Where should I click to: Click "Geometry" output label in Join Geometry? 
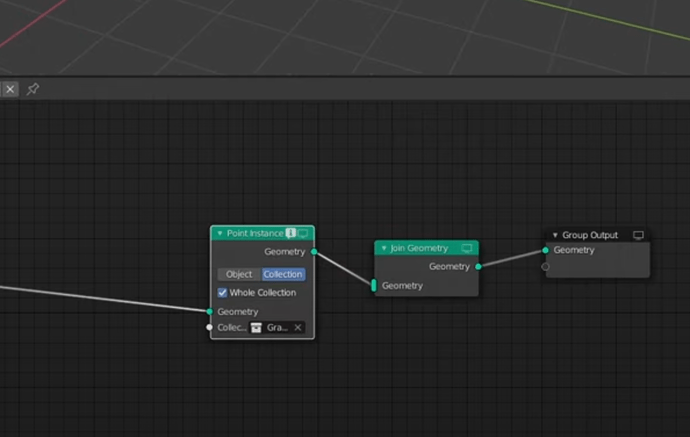point(449,267)
